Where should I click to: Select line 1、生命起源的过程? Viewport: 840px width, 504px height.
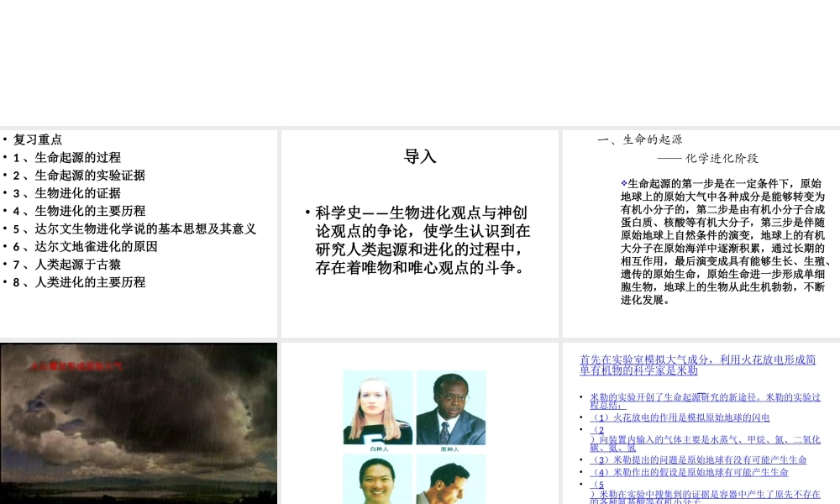(x=67, y=157)
